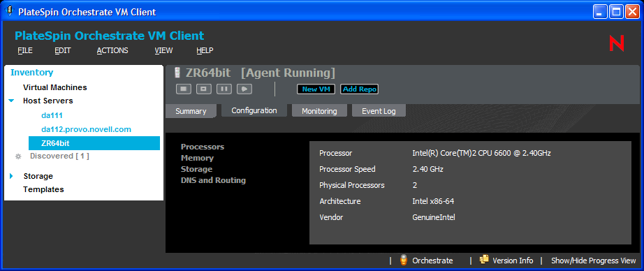Go to the Event Log tab
This screenshot has height=271, width=644.
tap(379, 111)
